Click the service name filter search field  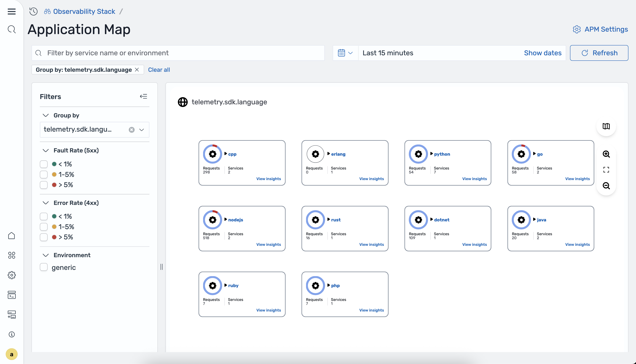click(x=178, y=53)
